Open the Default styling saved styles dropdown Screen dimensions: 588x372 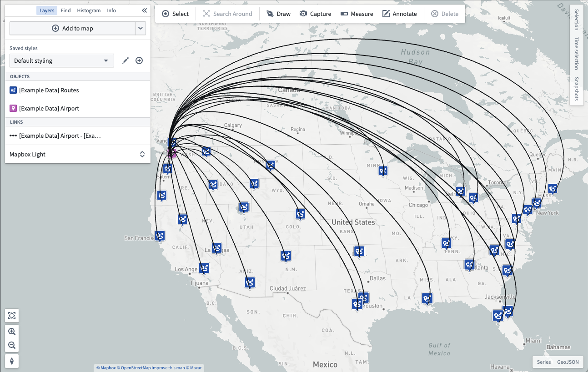coord(62,60)
